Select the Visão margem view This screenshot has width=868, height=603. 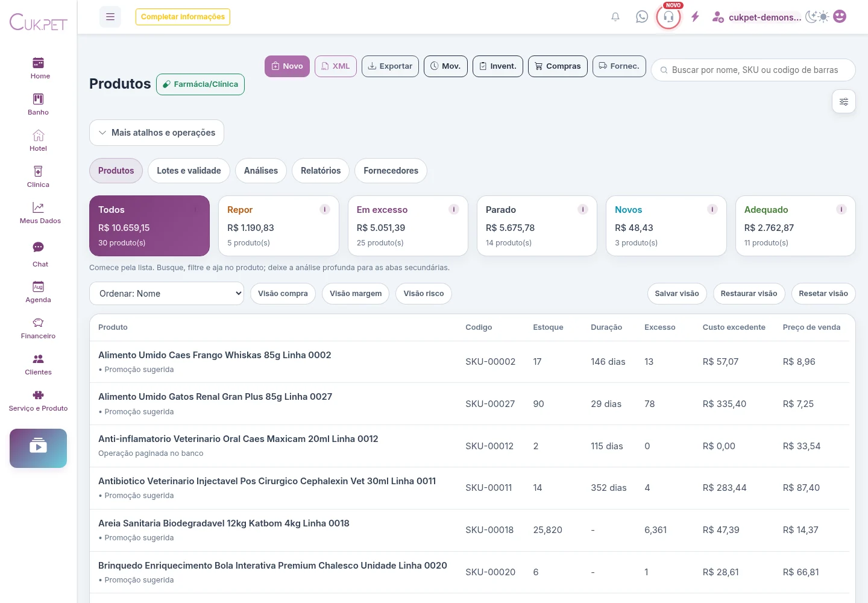pyautogui.click(x=356, y=294)
